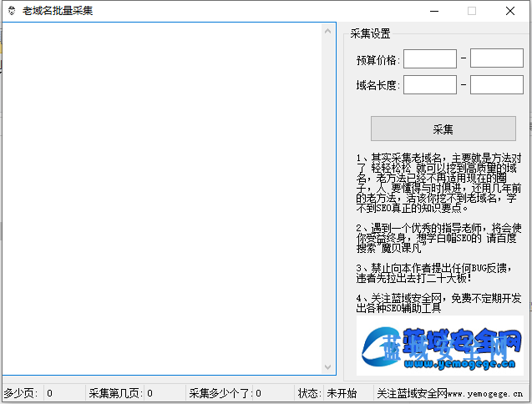Focus the maximum 域名长度 input box
This screenshot has width=532, height=404.
496,84
